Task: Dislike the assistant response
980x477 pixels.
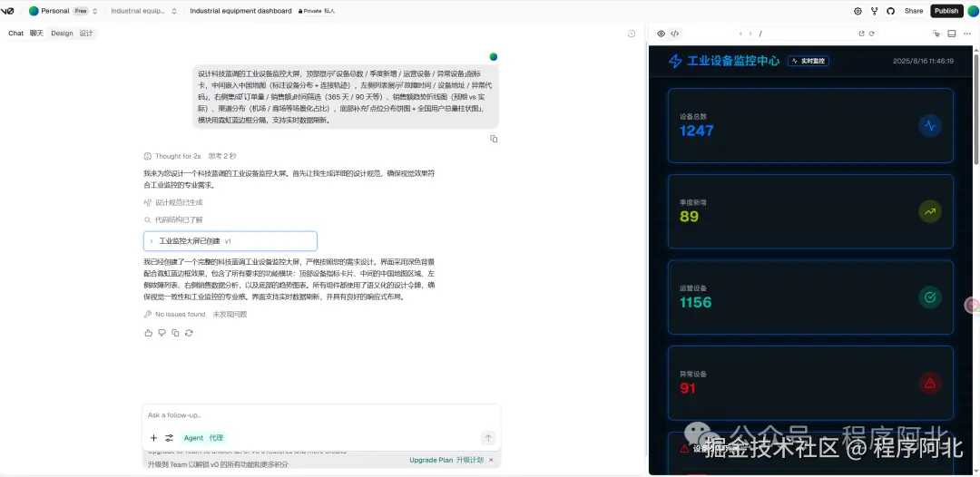Action: click(162, 333)
